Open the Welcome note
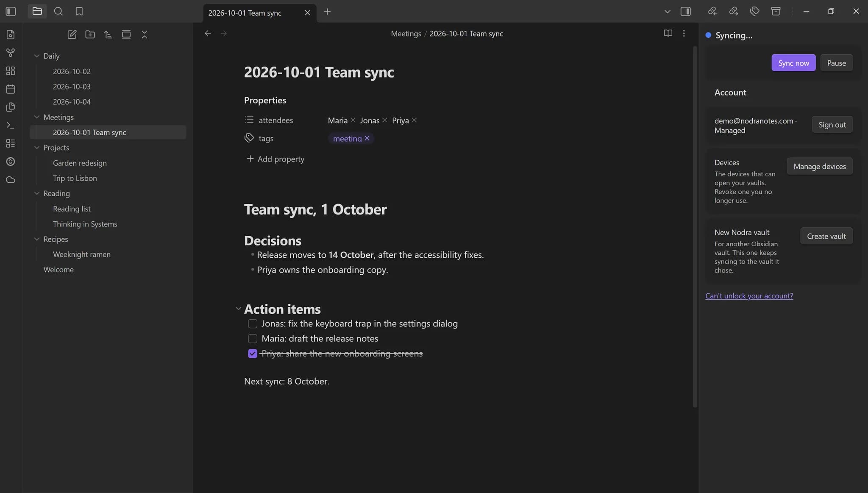 pos(58,270)
